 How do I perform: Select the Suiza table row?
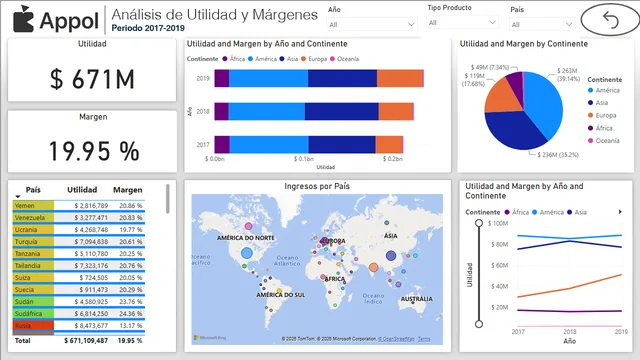[x=79, y=278]
